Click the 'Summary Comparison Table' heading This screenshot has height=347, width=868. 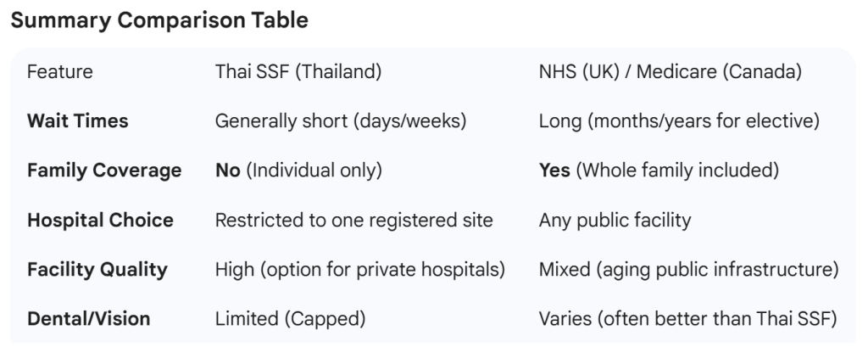(x=159, y=21)
